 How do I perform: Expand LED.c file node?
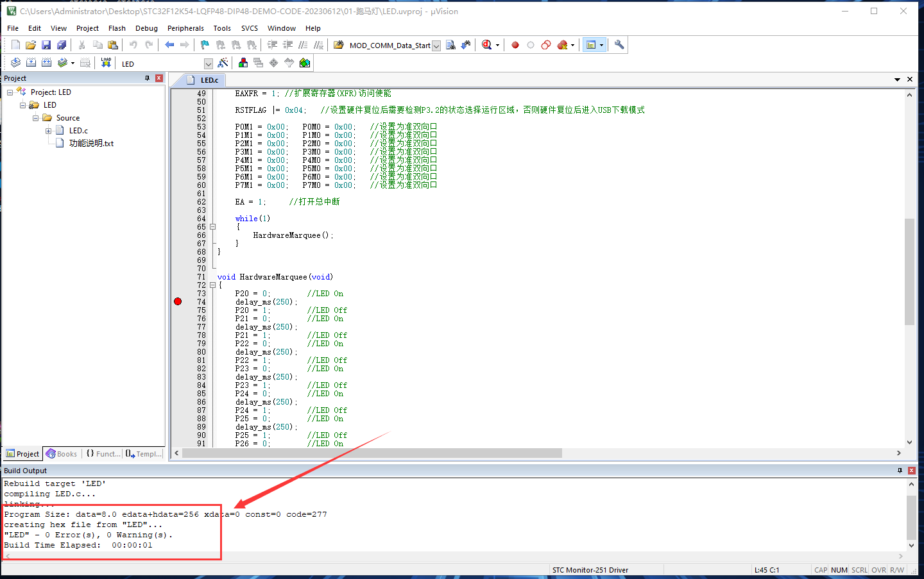tap(48, 131)
